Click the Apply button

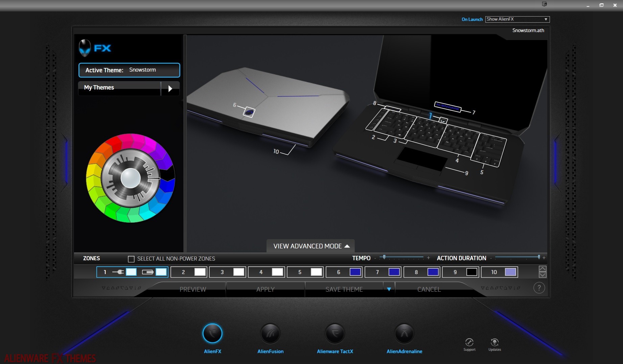(x=266, y=289)
